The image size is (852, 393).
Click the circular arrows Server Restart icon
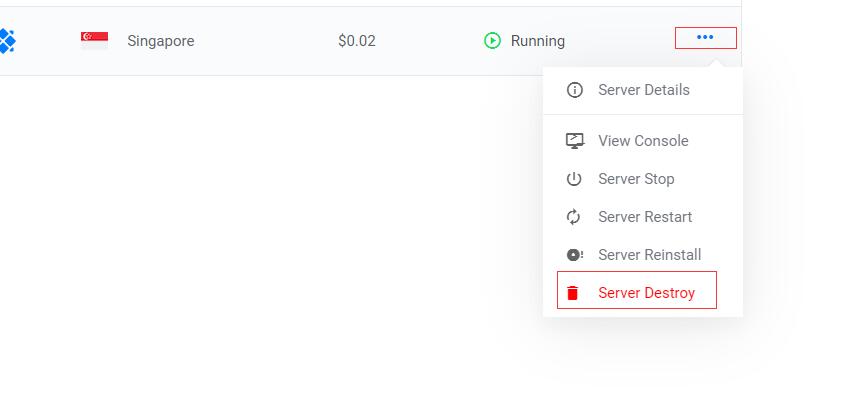(x=573, y=217)
